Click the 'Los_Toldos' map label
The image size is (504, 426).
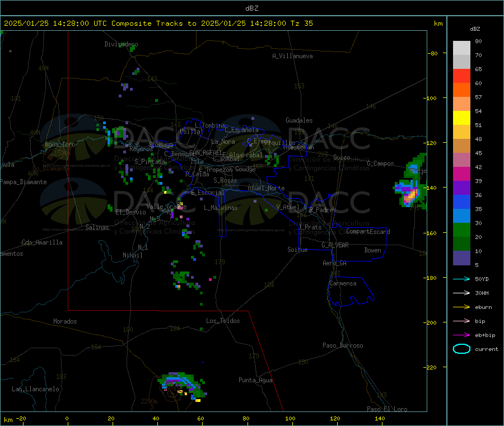[223, 321]
